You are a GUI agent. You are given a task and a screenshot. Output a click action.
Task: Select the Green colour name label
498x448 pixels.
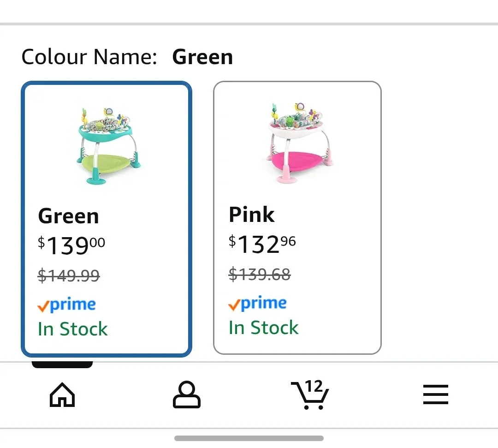(68, 216)
